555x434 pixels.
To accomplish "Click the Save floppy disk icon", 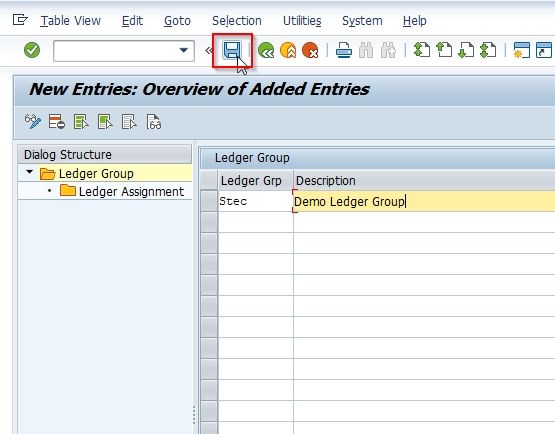I will pos(232,50).
